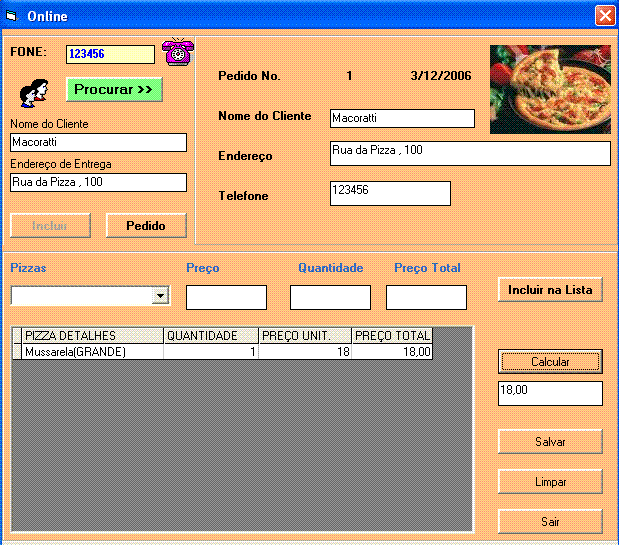Click the Endereço field in the order panel

pos(470,154)
